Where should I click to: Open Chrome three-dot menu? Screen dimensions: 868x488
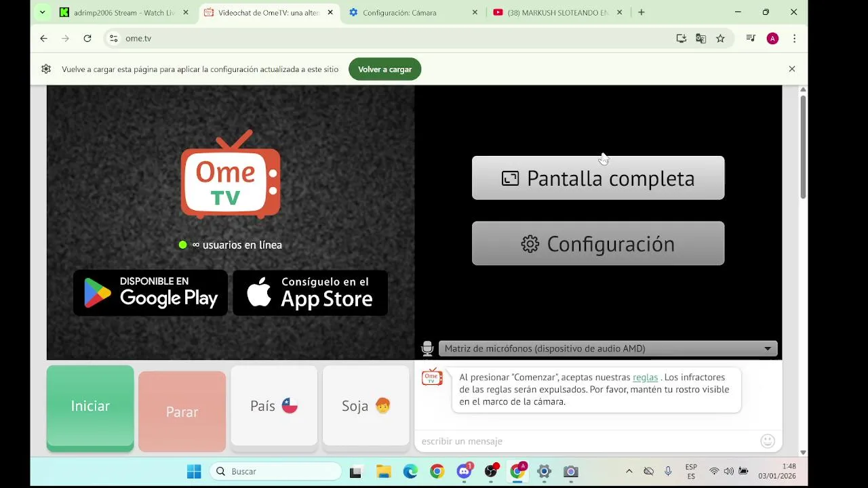pos(794,39)
